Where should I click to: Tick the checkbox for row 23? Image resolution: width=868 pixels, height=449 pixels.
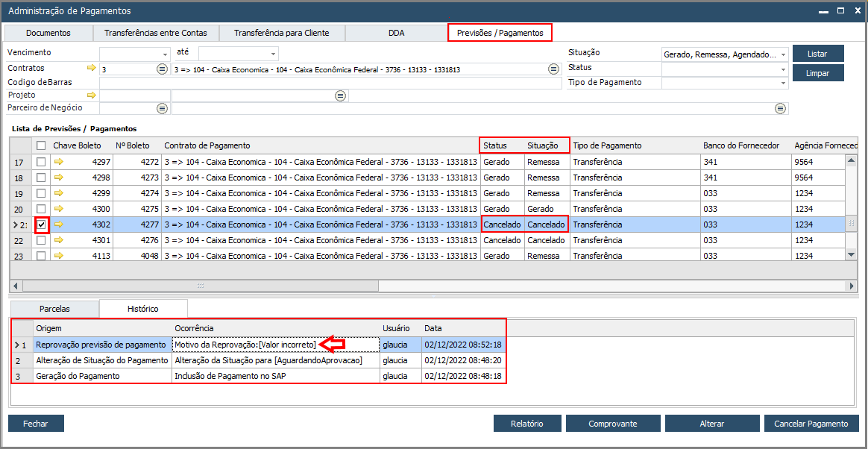(x=41, y=257)
